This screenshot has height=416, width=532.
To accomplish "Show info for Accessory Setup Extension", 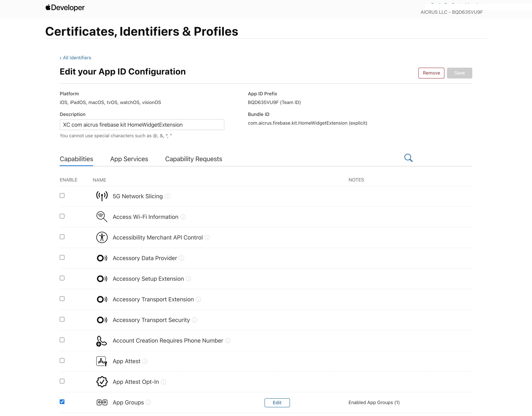I will tap(188, 279).
